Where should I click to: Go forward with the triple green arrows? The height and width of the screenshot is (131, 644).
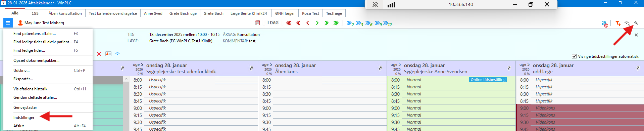coord(336,23)
